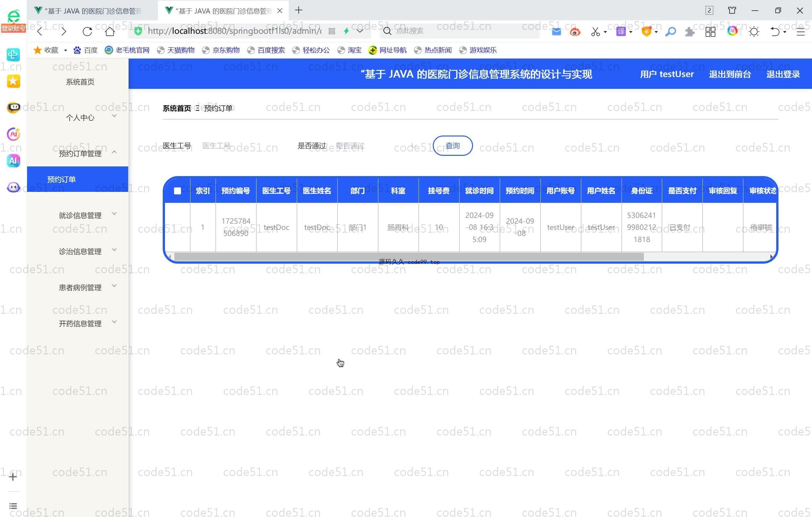Open a new browser tab
Viewport: 812px width, 517px height.
[298, 10]
